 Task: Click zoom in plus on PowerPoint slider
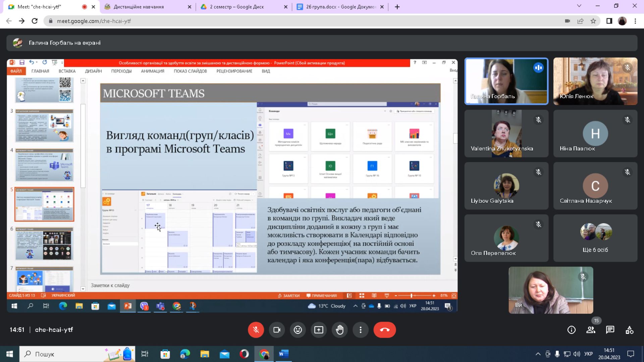click(x=434, y=296)
